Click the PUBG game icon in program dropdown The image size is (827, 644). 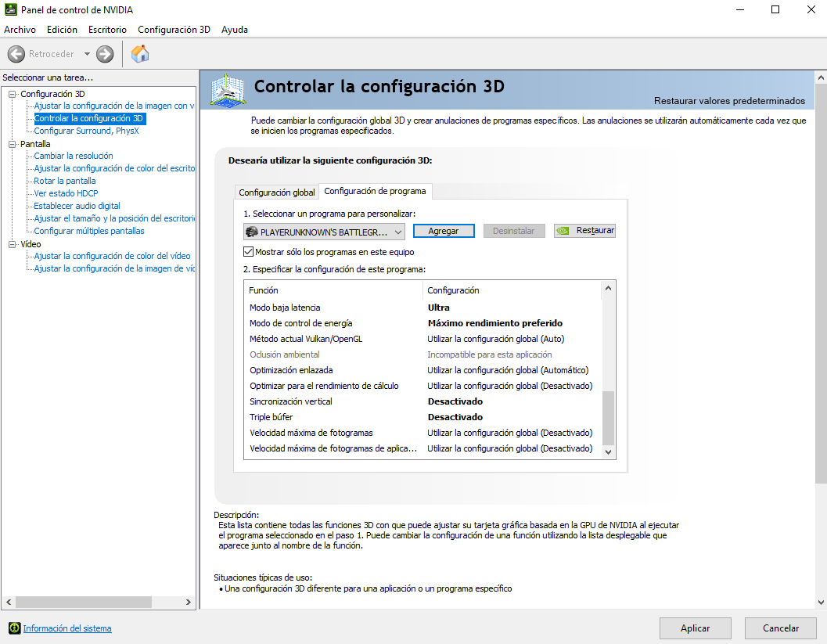point(252,232)
